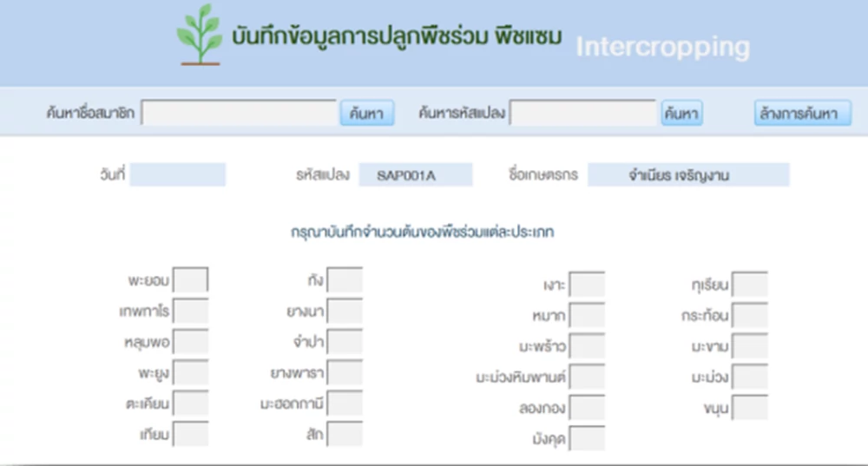Click the plant seedling logo icon
This screenshot has height=466, width=868.
coord(200,36)
